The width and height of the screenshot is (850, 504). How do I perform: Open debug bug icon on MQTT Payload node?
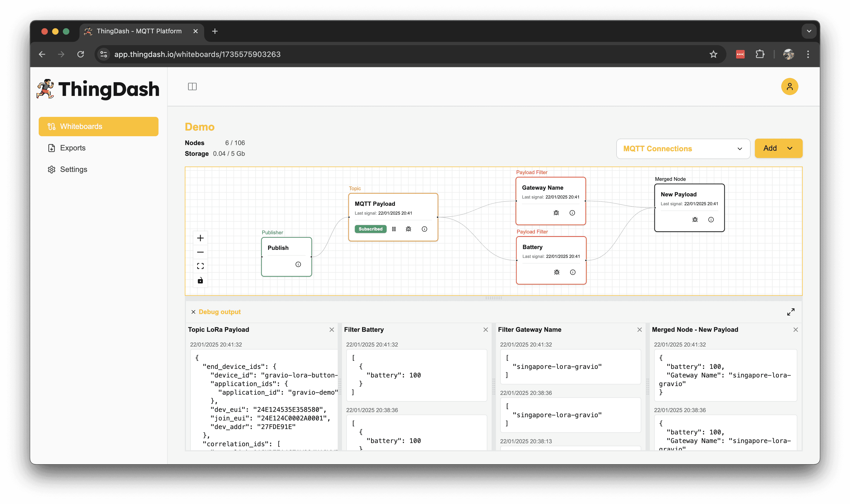[x=408, y=229]
